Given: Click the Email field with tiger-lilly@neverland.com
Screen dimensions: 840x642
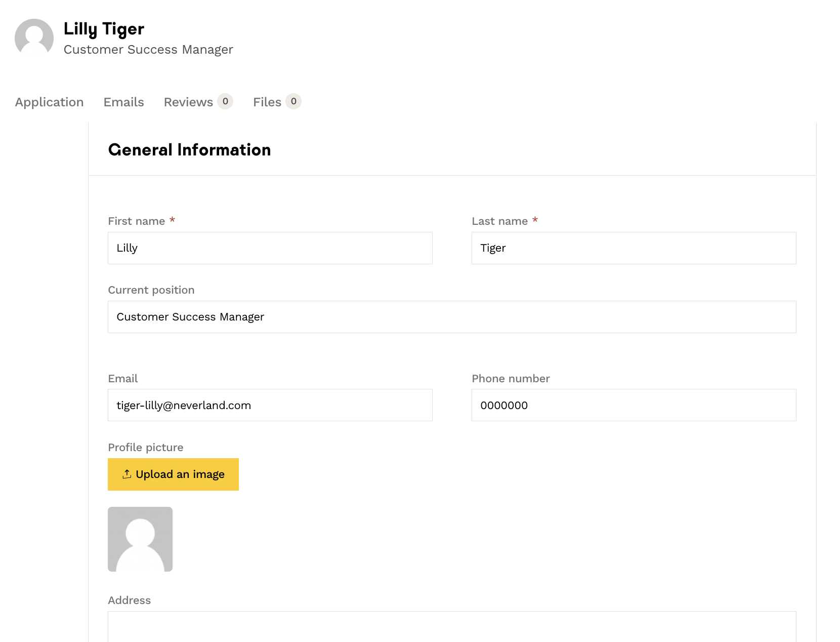Looking at the screenshot, I should coord(270,405).
